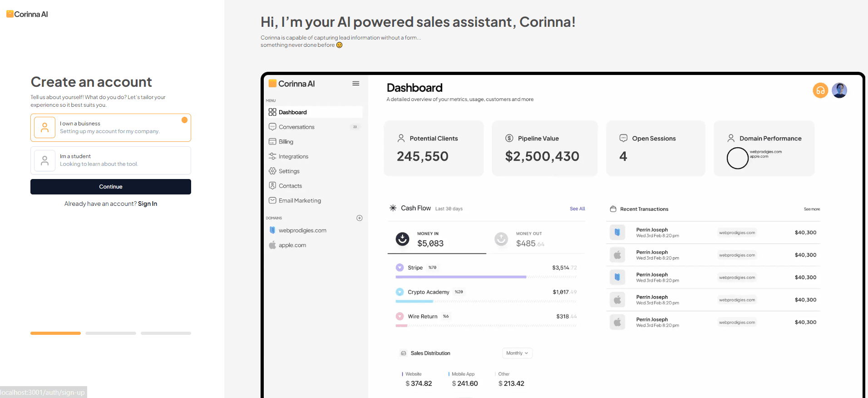The width and height of the screenshot is (868, 398).
Task: Click the second gray progress step bar
Action: 111,333
